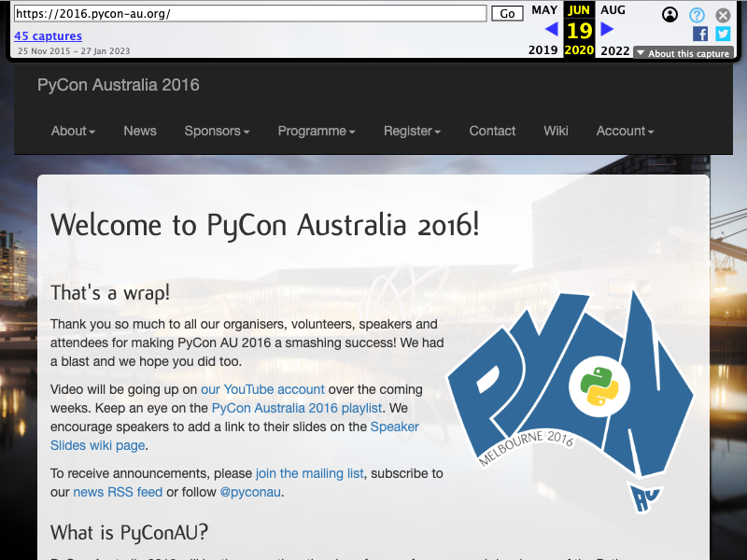Jump to AUG capture month
747x560 pixels.
tap(613, 10)
